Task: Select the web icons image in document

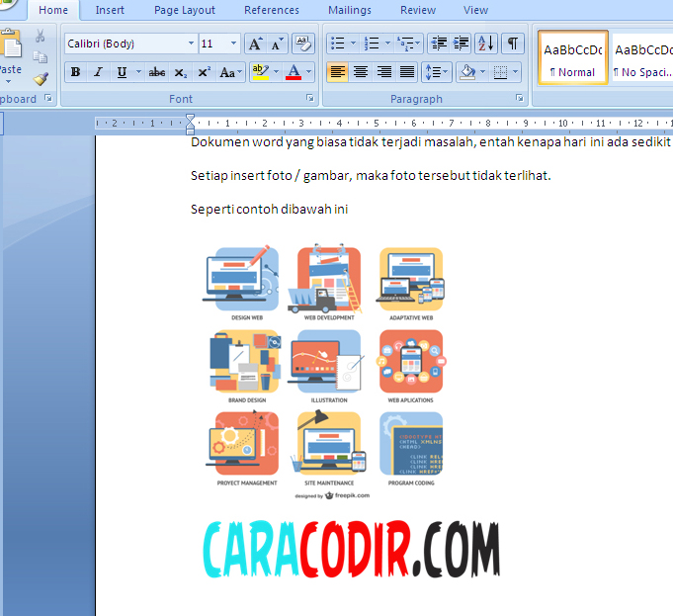Action: point(325,371)
